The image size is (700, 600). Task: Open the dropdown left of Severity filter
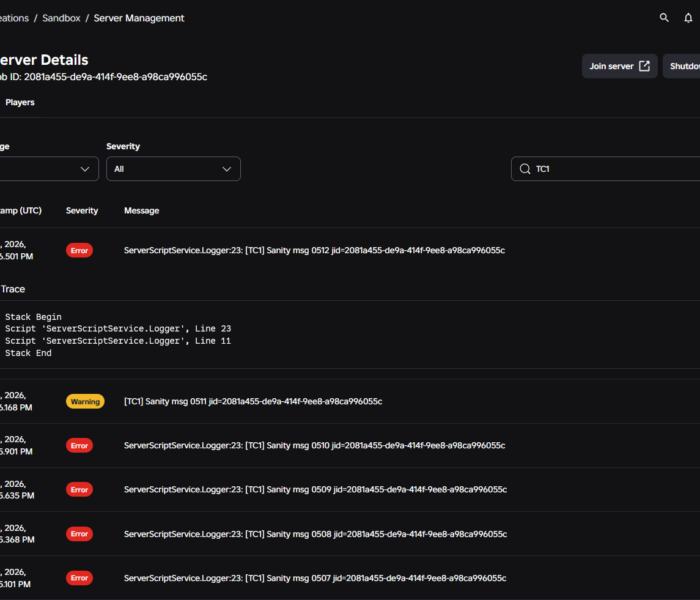coord(49,169)
